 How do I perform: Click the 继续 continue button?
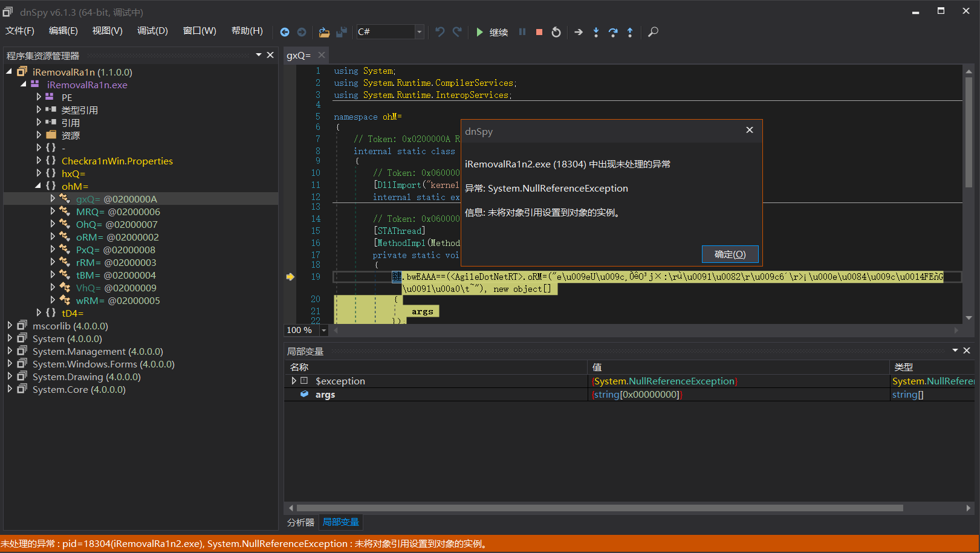[x=492, y=32]
